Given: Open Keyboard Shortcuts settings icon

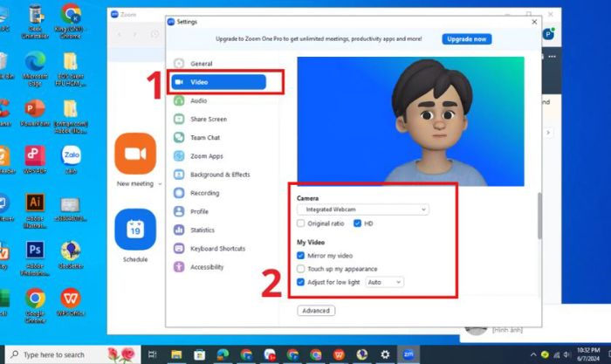Looking at the screenshot, I should pyautogui.click(x=179, y=248).
